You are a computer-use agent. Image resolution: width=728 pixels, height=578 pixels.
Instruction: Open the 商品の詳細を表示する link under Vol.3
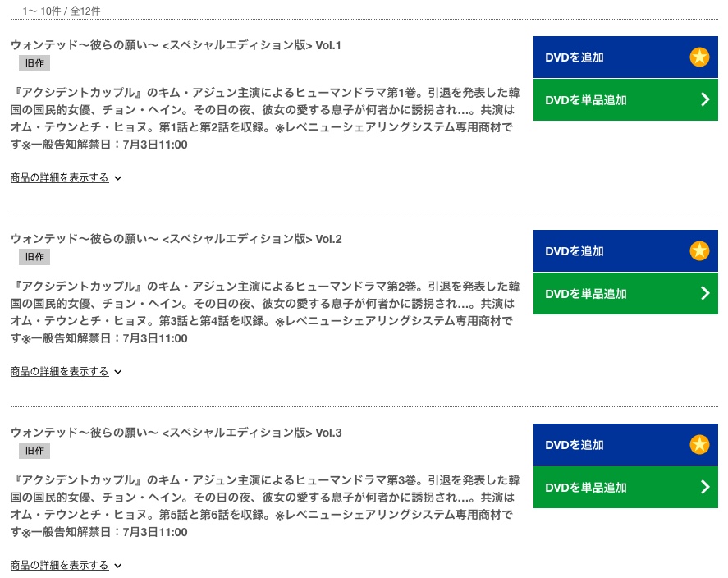click(59, 565)
